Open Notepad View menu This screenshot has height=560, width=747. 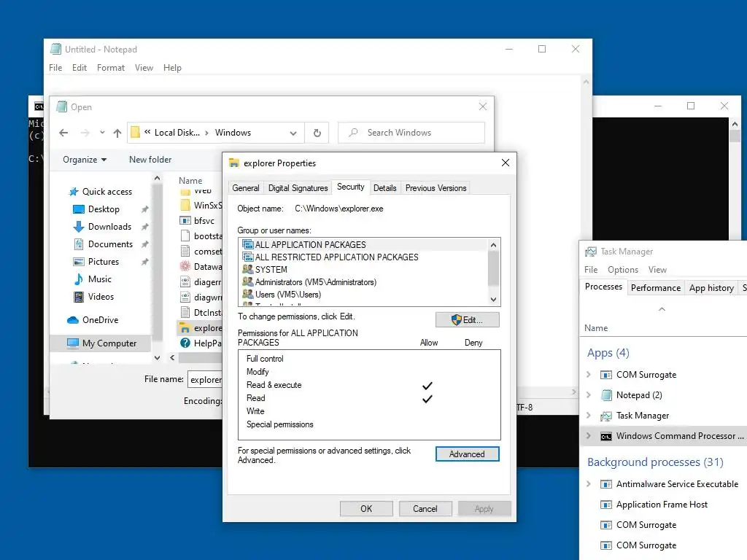tap(144, 68)
